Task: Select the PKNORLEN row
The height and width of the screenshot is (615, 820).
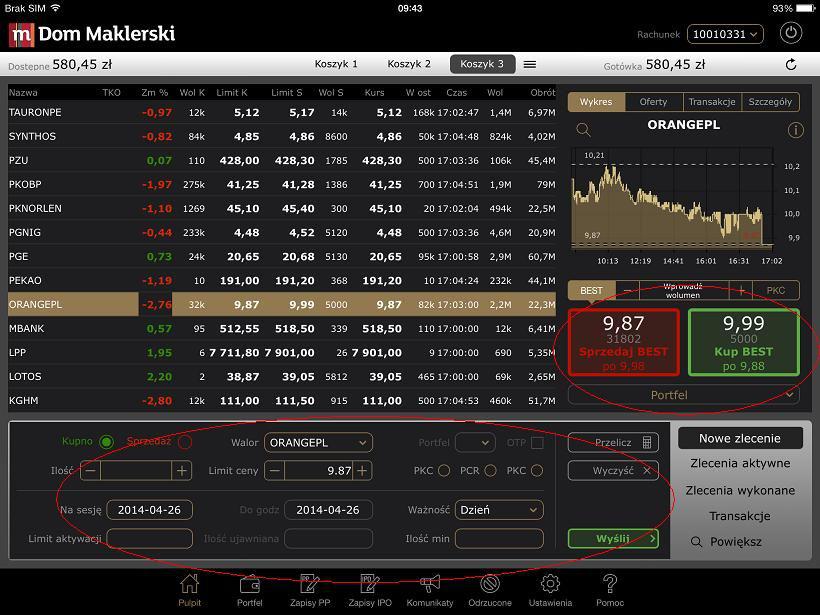Action: (x=282, y=209)
